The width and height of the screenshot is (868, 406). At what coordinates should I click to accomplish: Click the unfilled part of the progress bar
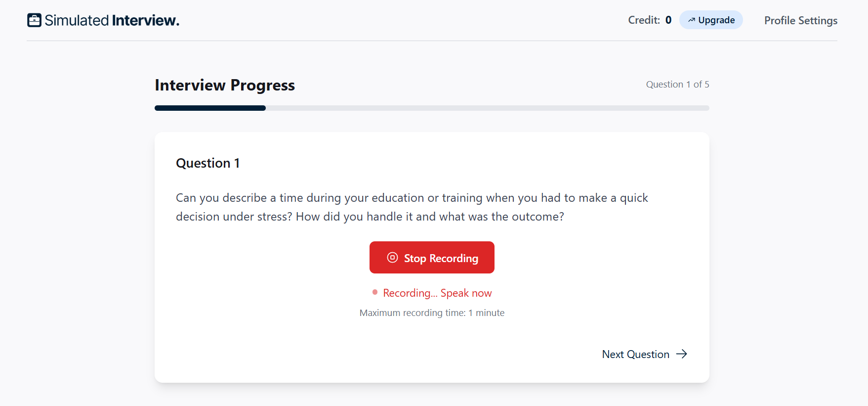[x=488, y=108]
